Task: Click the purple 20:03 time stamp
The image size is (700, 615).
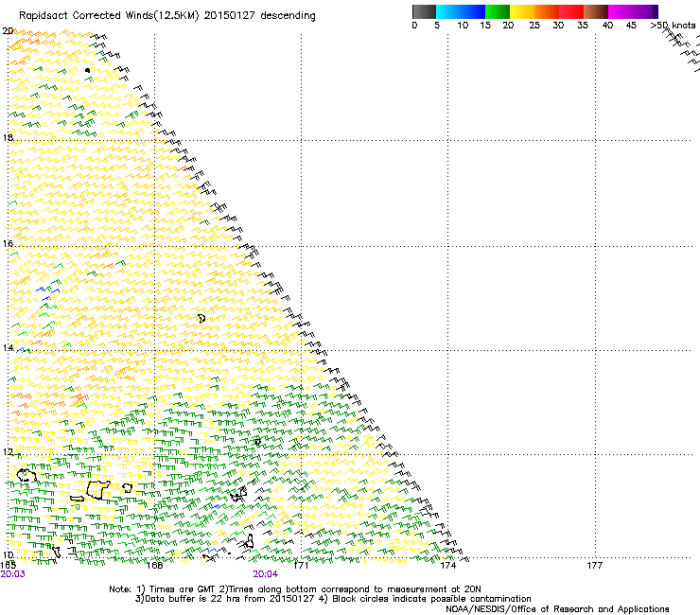Action: point(12,574)
